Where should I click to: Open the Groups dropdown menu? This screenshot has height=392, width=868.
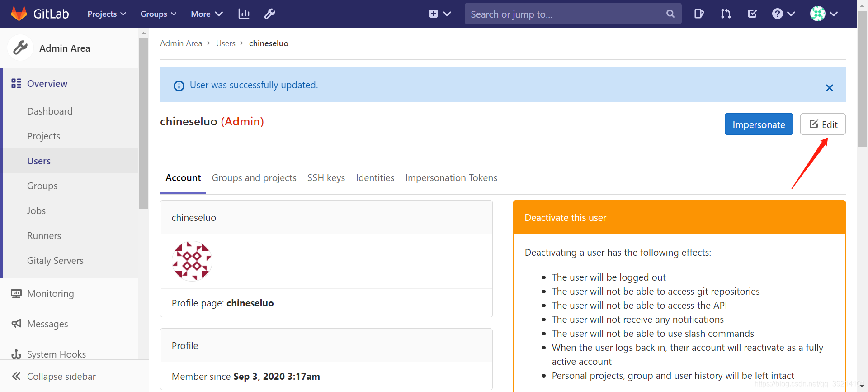158,14
